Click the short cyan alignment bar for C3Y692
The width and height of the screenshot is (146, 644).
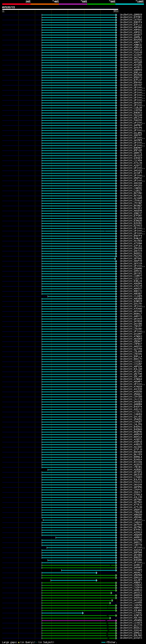click(x=63, y=613)
